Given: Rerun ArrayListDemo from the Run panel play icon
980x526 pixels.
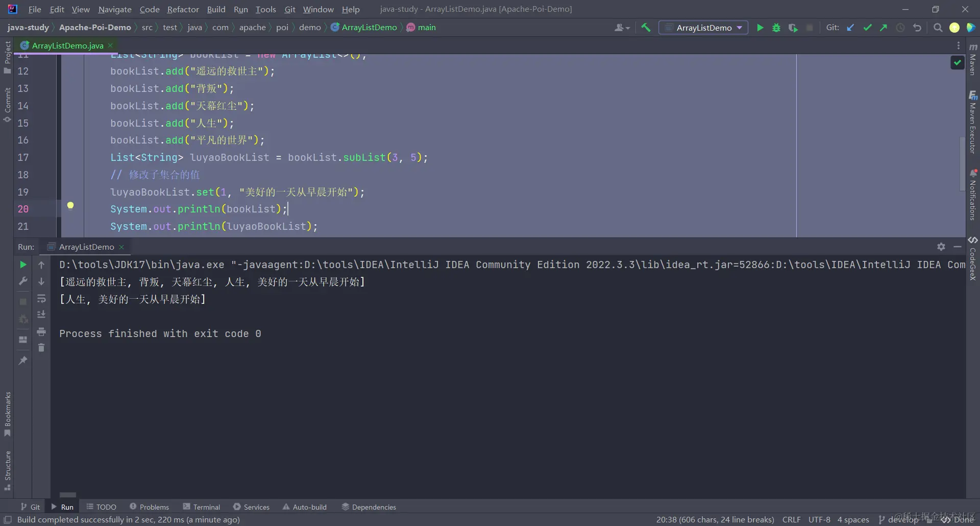Looking at the screenshot, I should pos(23,265).
